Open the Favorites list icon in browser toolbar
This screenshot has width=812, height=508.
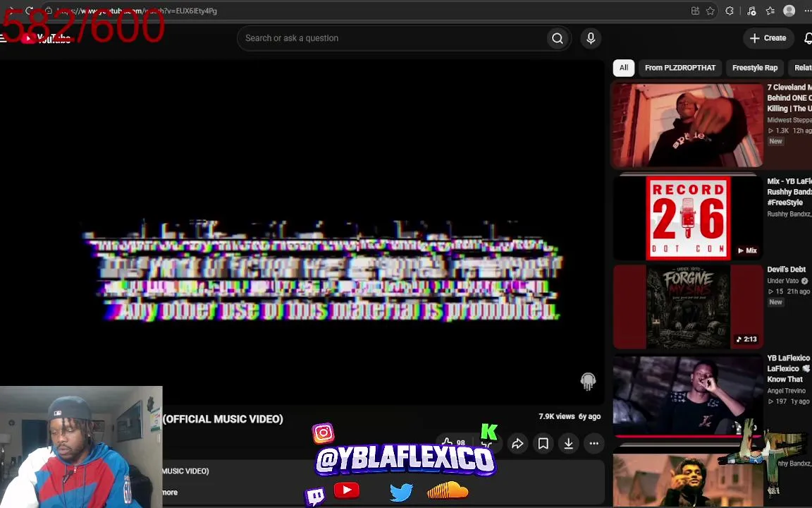770,11
